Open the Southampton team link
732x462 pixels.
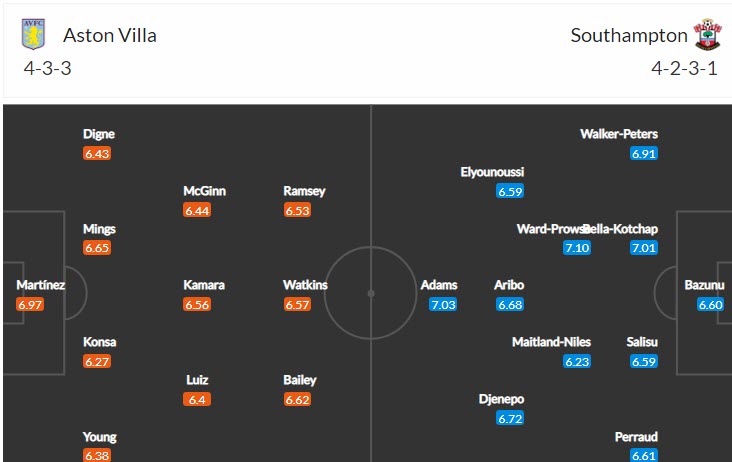(629, 35)
